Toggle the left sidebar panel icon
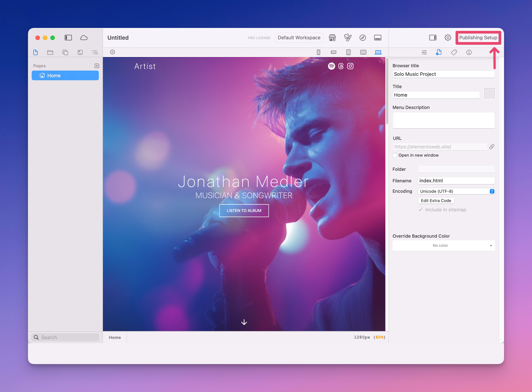 (68, 38)
